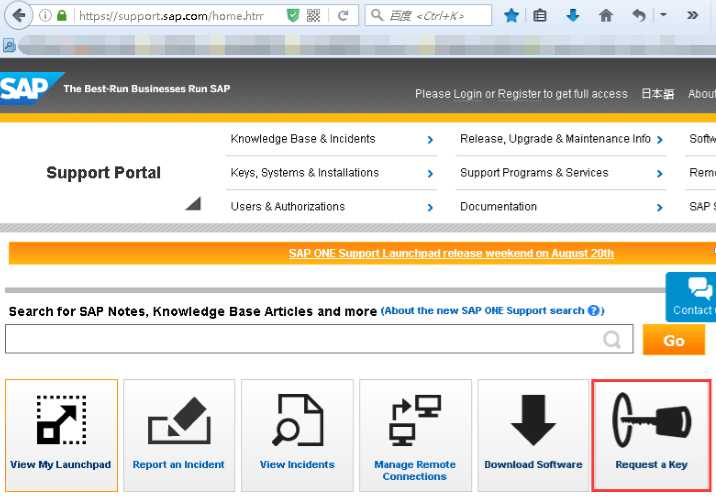Click the bookmark star icon
The image size is (716, 496).
(511, 16)
